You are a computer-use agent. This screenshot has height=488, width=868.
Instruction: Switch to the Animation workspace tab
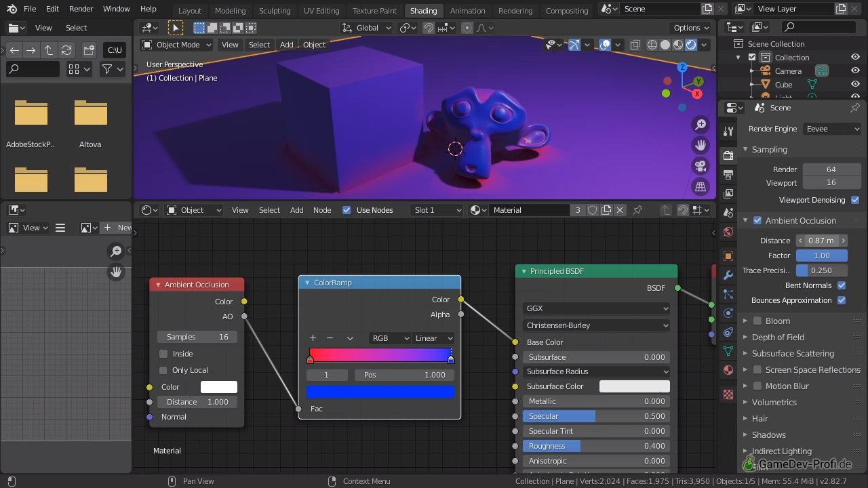point(467,10)
